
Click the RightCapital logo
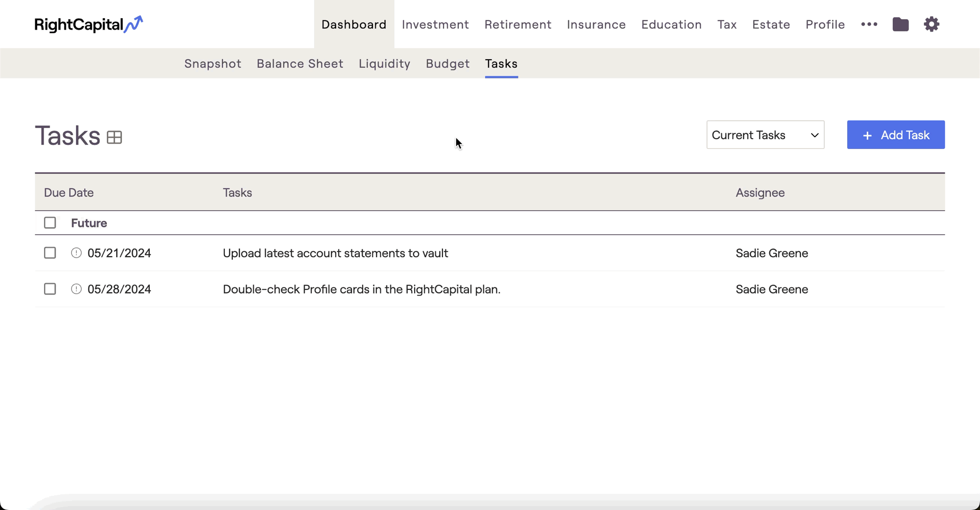coord(89,24)
